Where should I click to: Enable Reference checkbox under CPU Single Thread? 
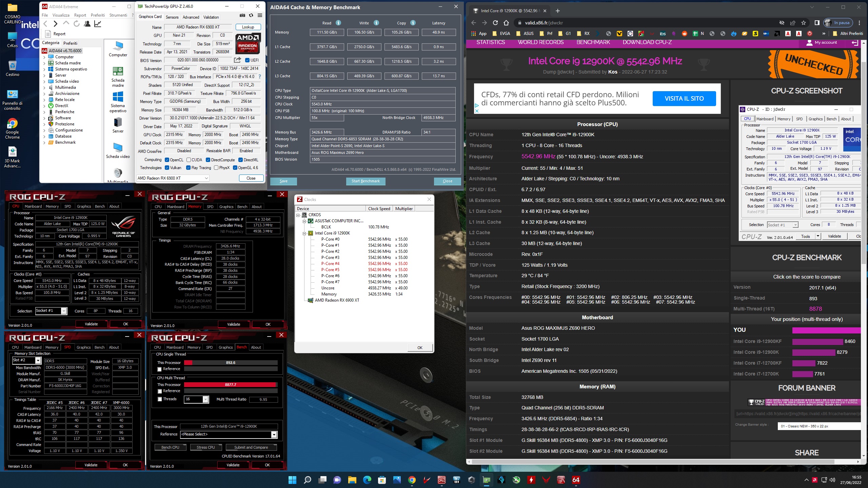pos(159,369)
